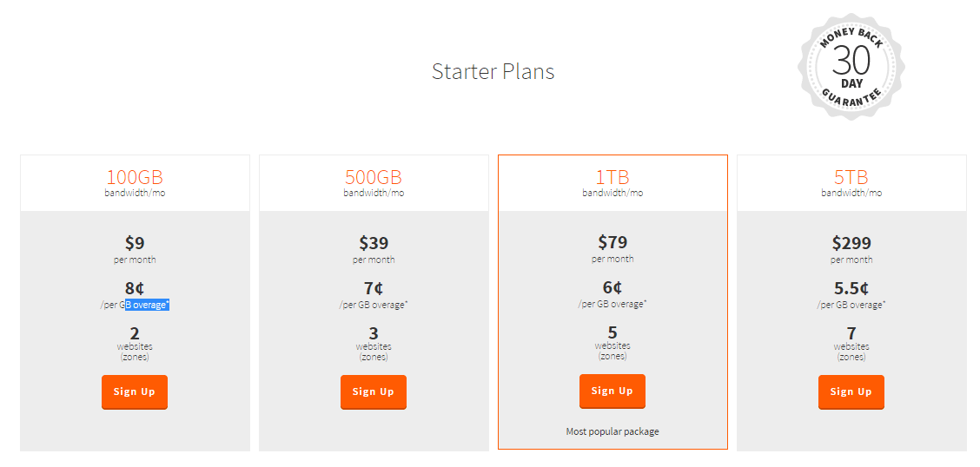Select the 500GB bandwidth title
Image resolution: width=980 pixels, height=467 pixels.
374,177
